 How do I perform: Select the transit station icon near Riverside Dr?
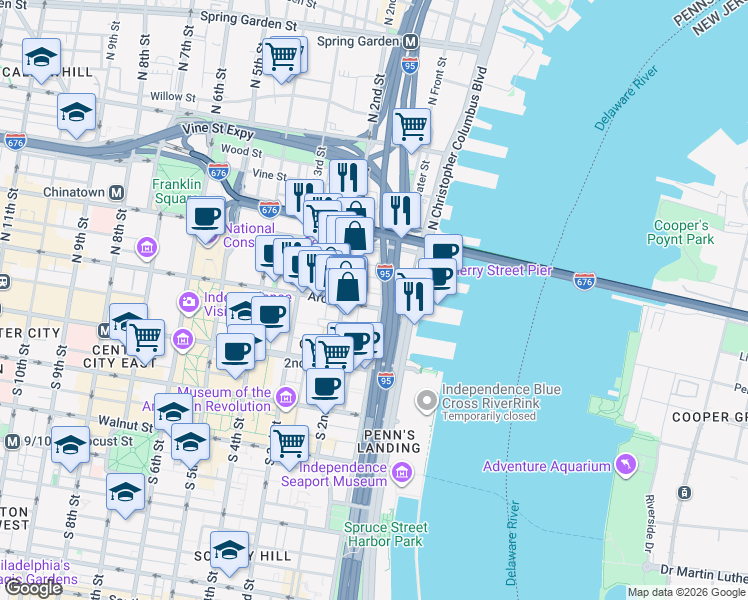point(684,493)
